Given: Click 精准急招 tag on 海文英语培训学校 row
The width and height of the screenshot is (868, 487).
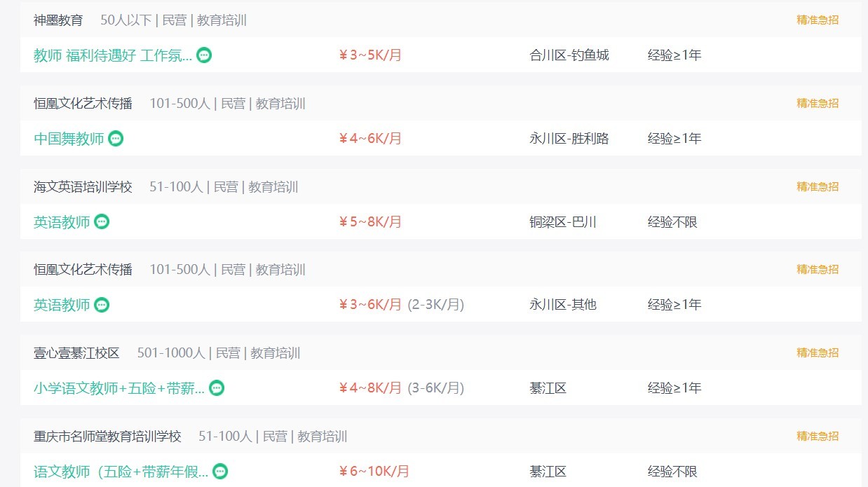Looking at the screenshot, I should (x=818, y=187).
